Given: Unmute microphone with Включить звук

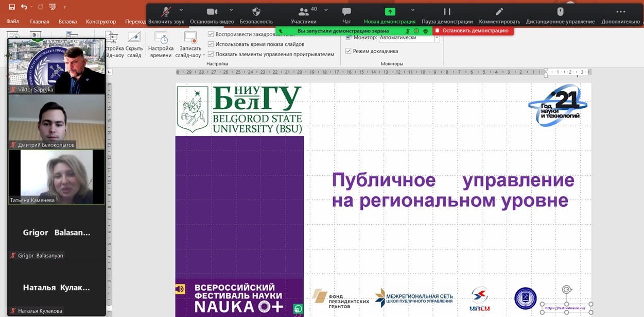Looking at the screenshot, I should [x=166, y=12].
